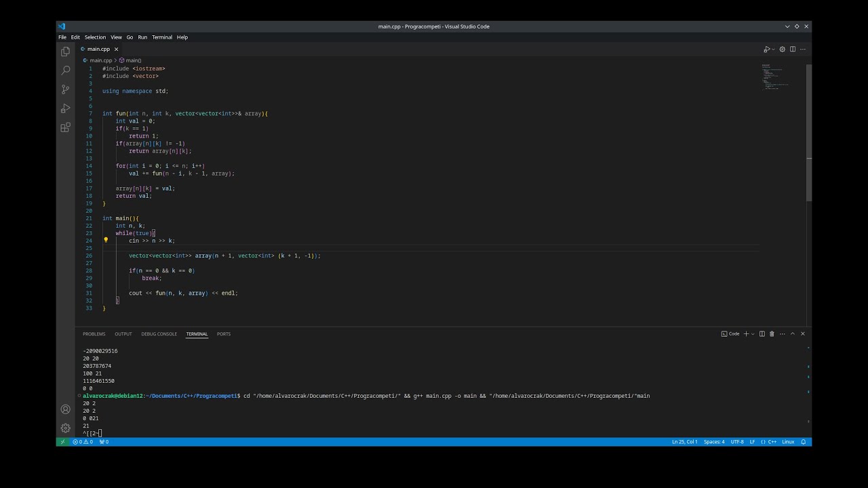The image size is (868, 488).
Task: Open the File menu
Action: click(62, 37)
